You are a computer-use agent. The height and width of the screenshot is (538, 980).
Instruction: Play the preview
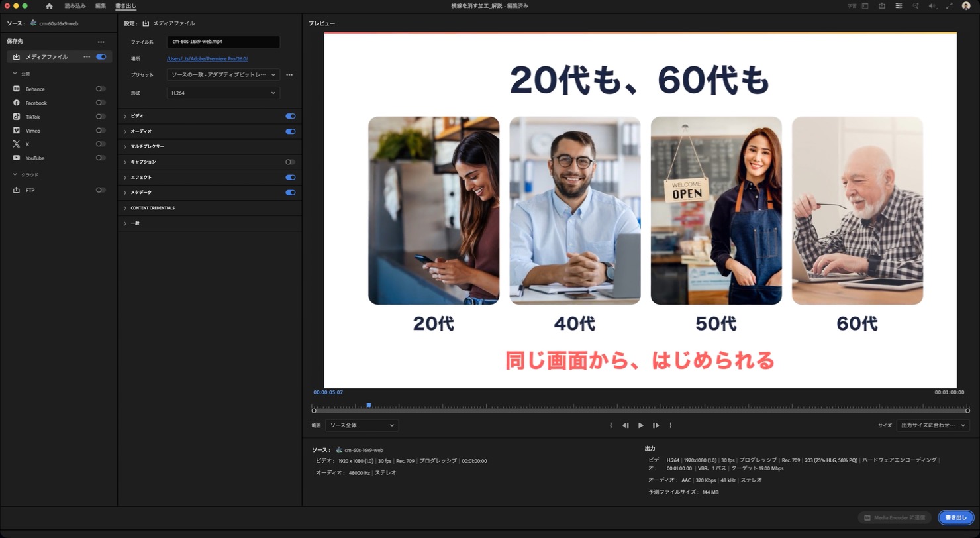[640, 425]
